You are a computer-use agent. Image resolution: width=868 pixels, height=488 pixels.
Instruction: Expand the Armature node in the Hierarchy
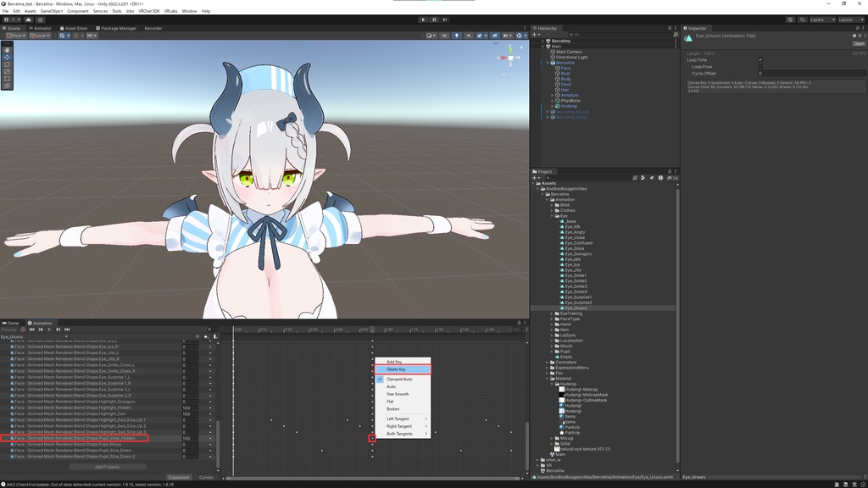pyautogui.click(x=553, y=95)
